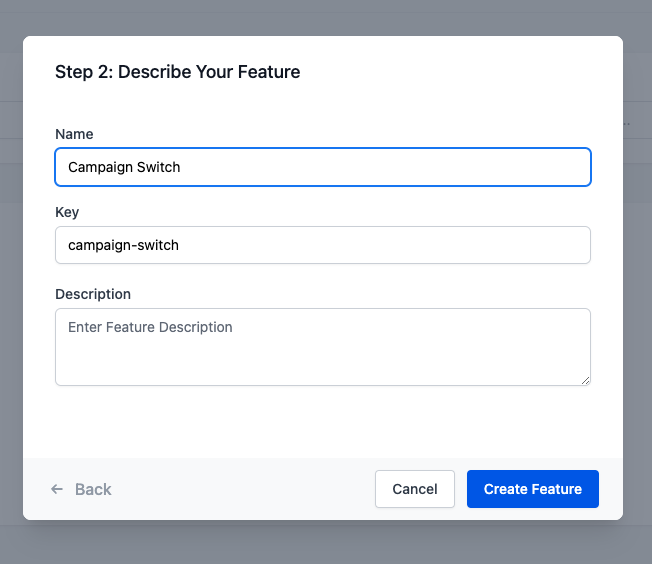Click the Description field label

pyautogui.click(x=93, y=294)
